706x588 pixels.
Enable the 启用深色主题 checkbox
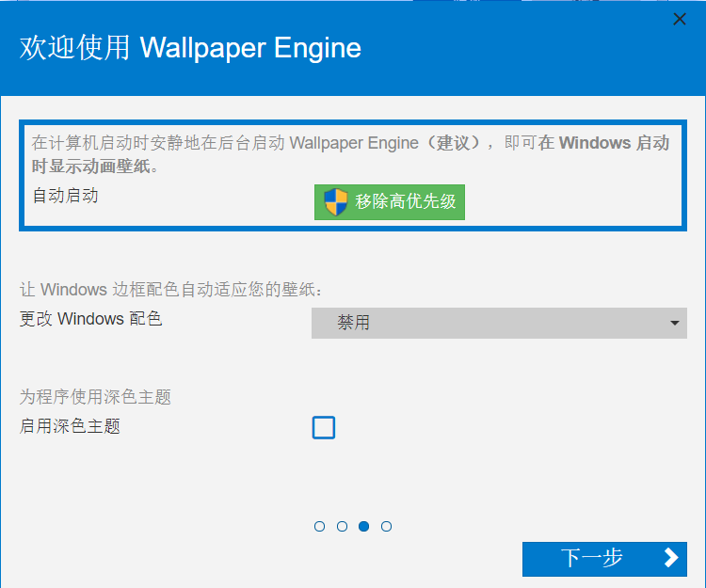tap(323, 427)
